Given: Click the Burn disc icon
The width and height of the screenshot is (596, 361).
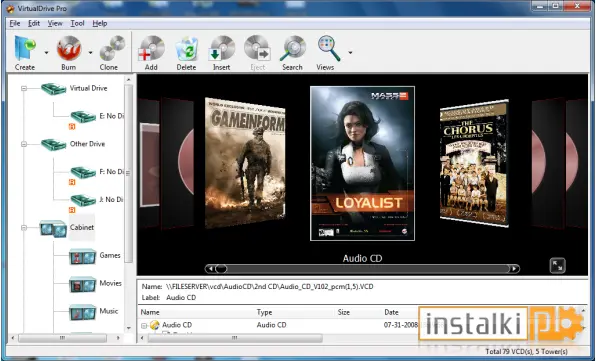Looking at the screenshot, I should click(x=69, y=48).
